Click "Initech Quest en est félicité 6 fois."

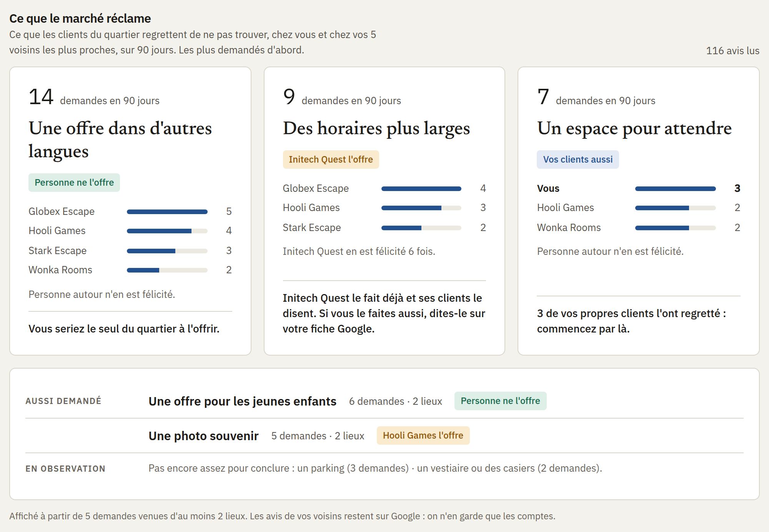click(x=359, y=251)
